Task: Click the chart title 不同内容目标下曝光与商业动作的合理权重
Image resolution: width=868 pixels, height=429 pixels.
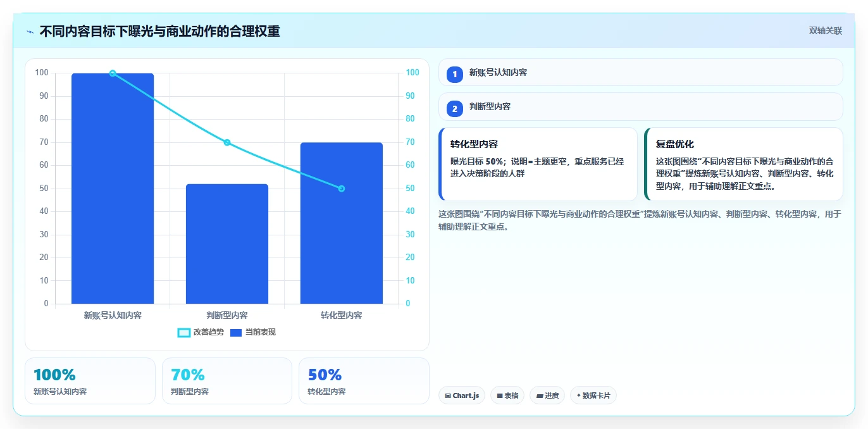Action: click(x=159, y=32)
